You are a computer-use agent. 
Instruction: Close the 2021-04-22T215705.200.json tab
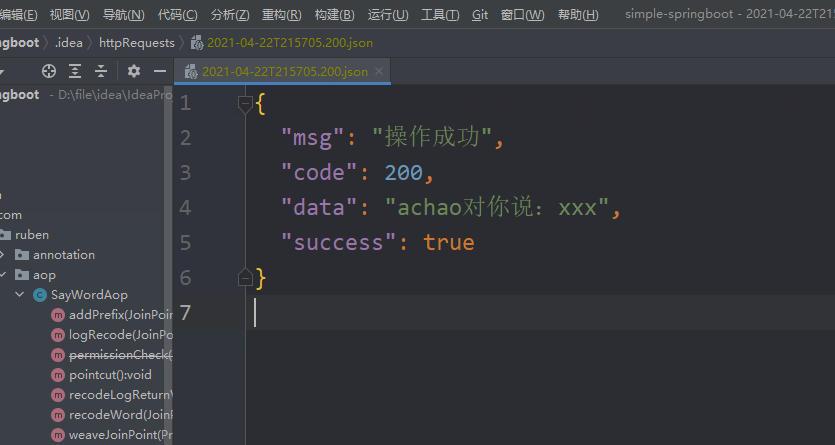(x=378, y=72)
